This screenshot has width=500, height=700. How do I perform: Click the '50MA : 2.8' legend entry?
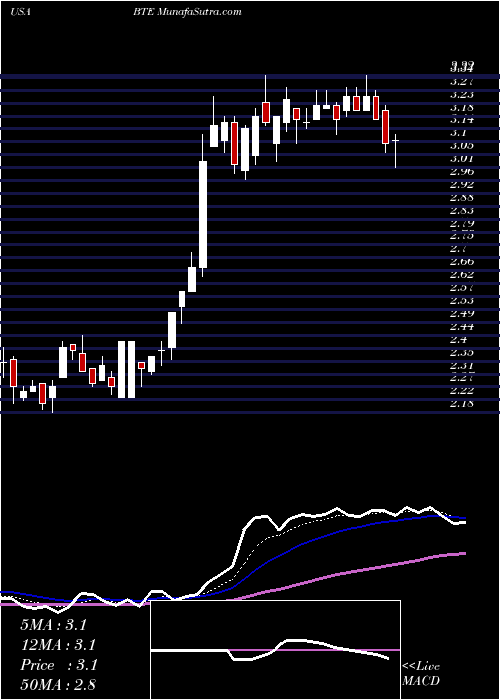coord(58,684)
